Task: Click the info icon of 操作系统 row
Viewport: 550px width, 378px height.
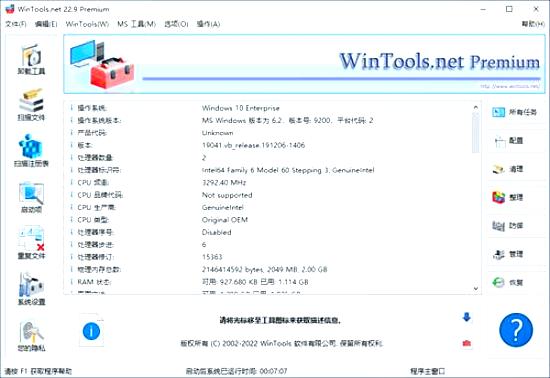Action: [72, 108]
